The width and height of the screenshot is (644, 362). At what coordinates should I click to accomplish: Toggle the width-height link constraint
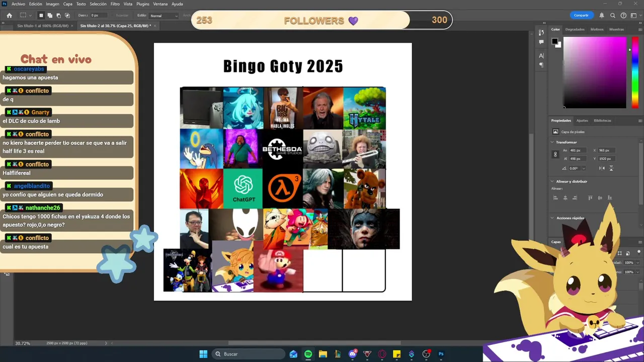pos(555,154)
